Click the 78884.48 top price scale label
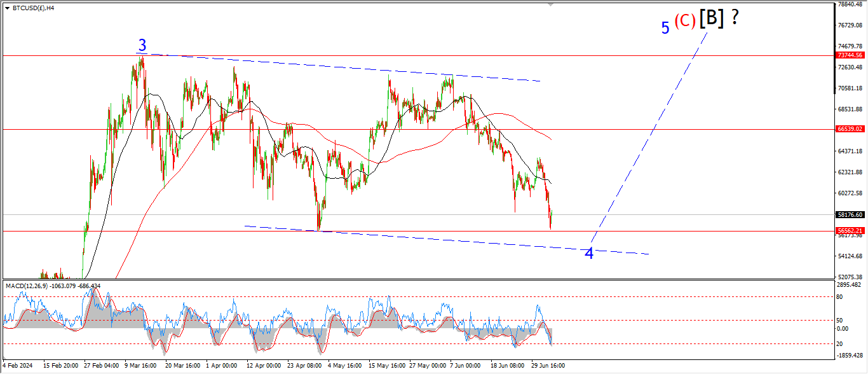Viewport: 868px width, 374px height. point(849,4)
